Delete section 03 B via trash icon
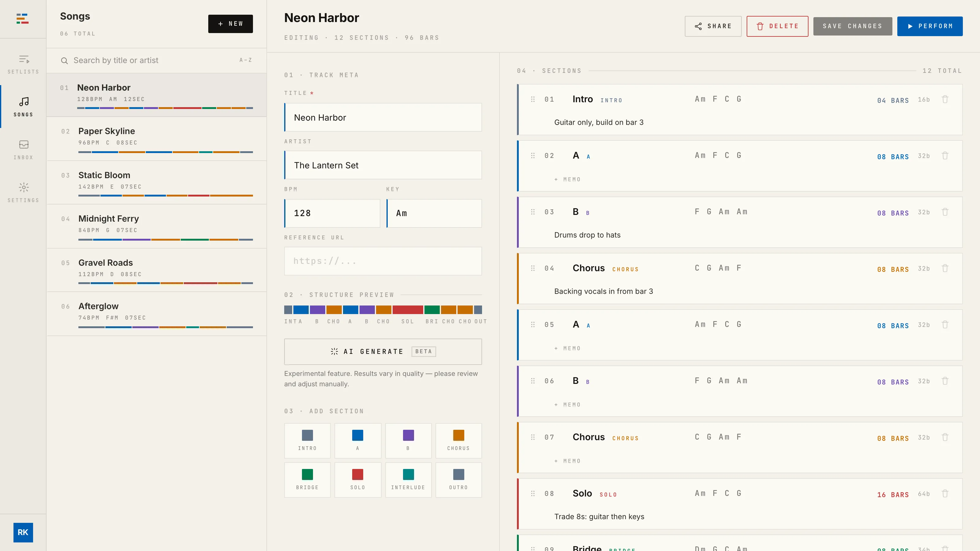980x551 pixels. click(x=945, y=212)
